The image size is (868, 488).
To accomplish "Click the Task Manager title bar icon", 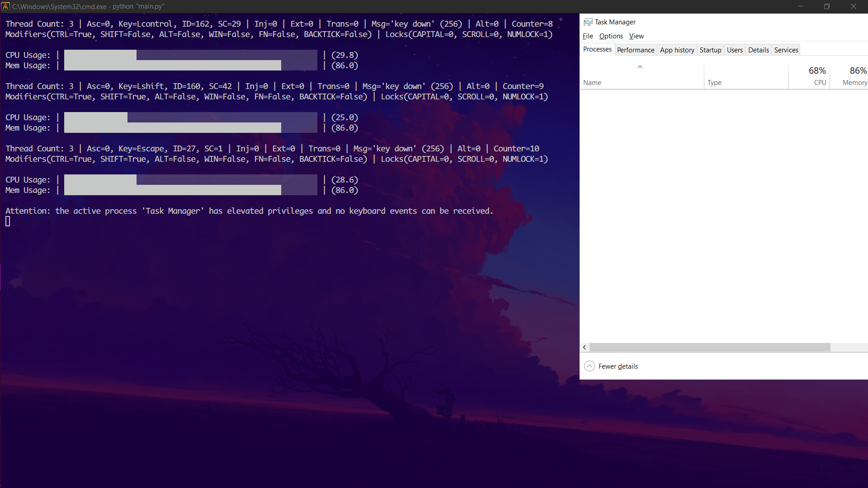I will tap(588, 22).
